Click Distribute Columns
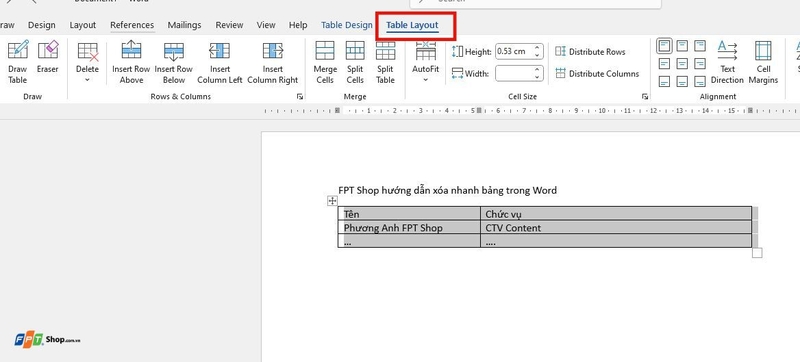Image resolution: width=800 pixels, height=362 pixels. click(597, 73)
